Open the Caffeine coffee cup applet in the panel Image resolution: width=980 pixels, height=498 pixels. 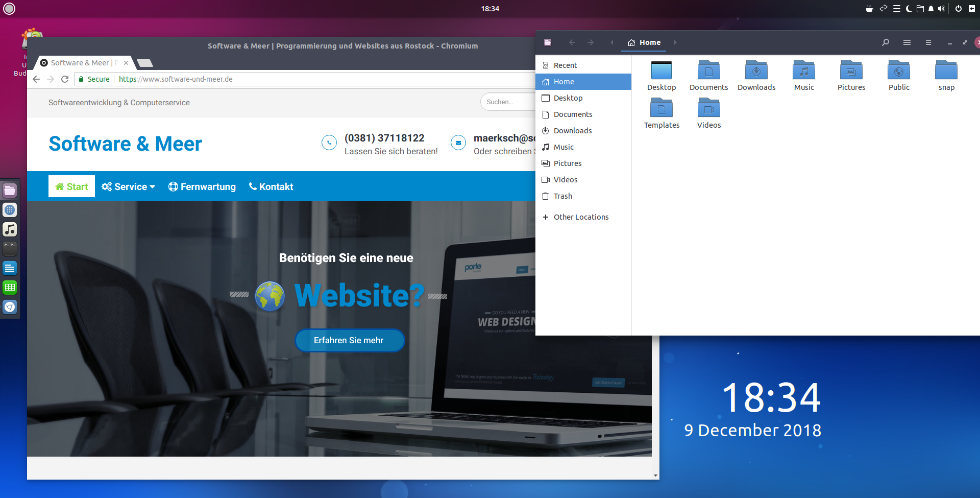point(870,9)
